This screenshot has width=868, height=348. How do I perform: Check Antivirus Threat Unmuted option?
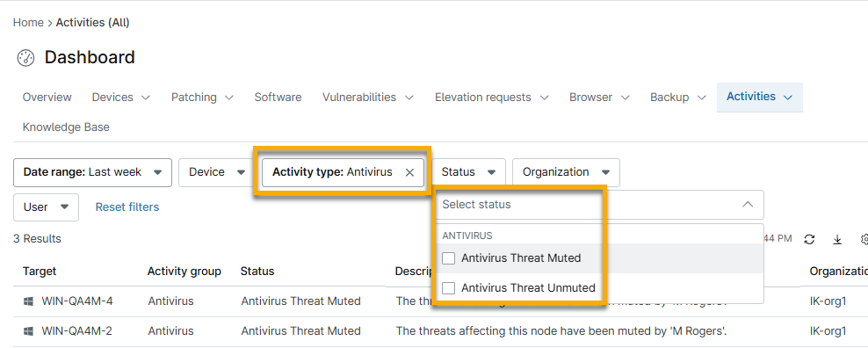448,288
